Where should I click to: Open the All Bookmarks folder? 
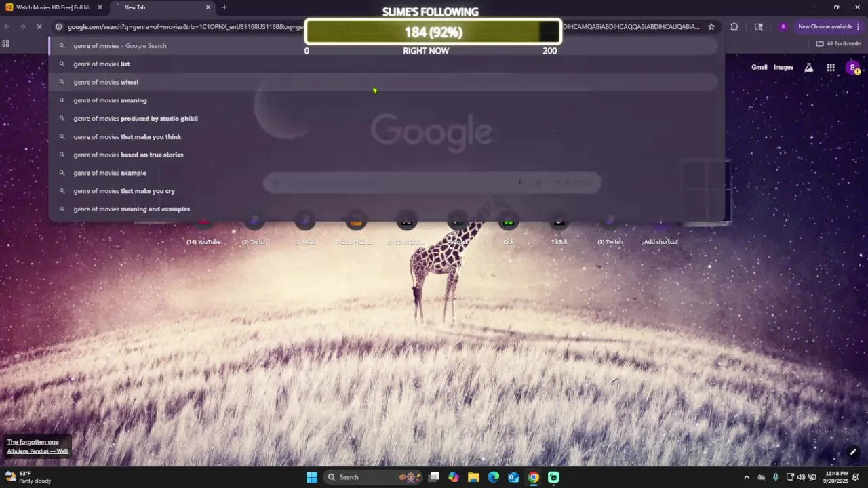click(x=839, y=43)
